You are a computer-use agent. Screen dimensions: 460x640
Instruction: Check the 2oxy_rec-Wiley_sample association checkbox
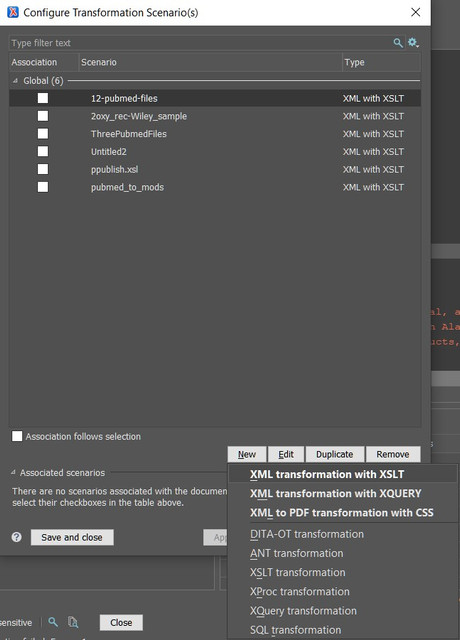tap(43, 116)
